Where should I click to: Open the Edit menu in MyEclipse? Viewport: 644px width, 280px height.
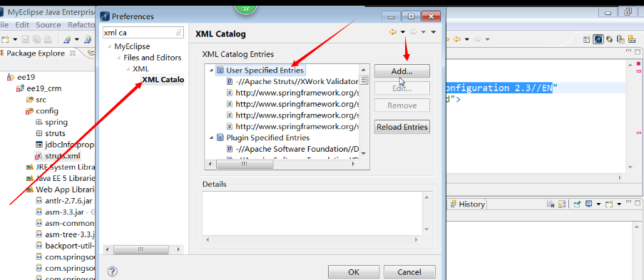22,25
